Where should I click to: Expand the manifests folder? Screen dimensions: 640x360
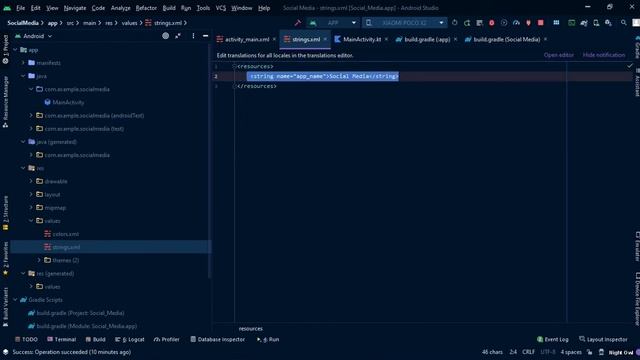click(23, 63)
